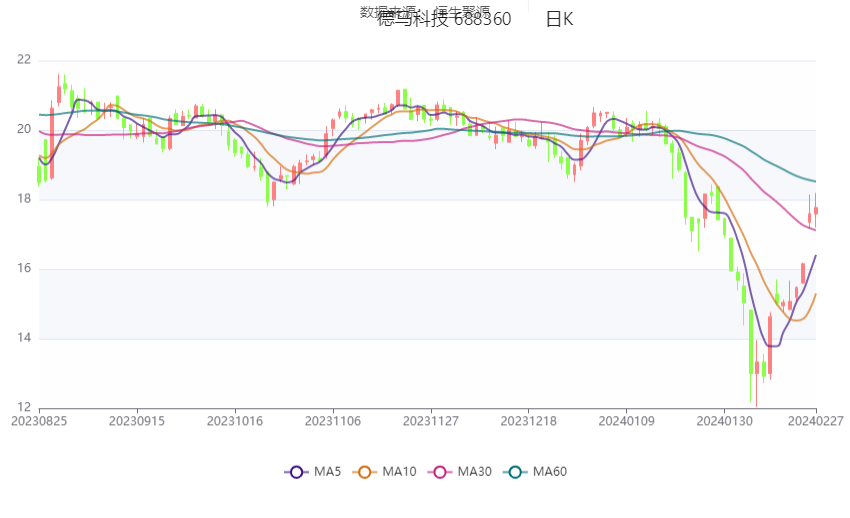The height and width of the screenshot is (518, 850).
Task: Toggle the MA5 series via its legend text
Action: point(328,472)
